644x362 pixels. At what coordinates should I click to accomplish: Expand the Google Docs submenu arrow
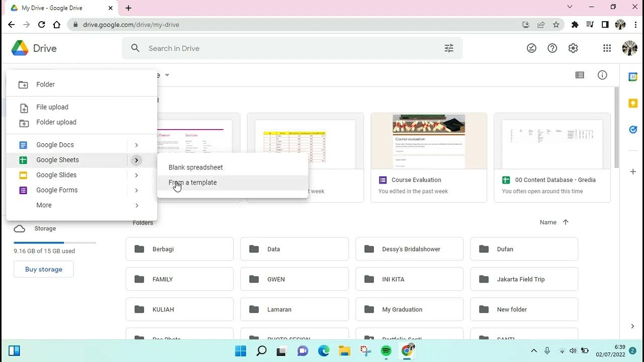coord(136,145)
